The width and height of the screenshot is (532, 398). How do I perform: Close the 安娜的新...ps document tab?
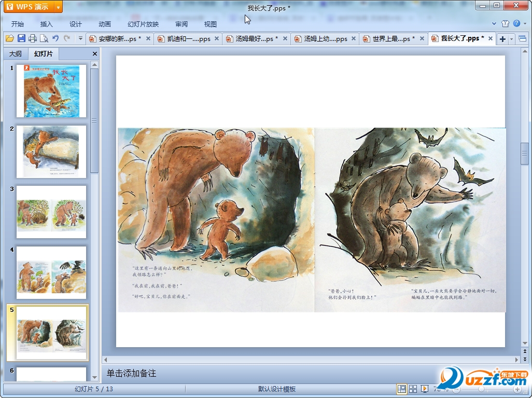pyautogui.click(x=148, y=39)
